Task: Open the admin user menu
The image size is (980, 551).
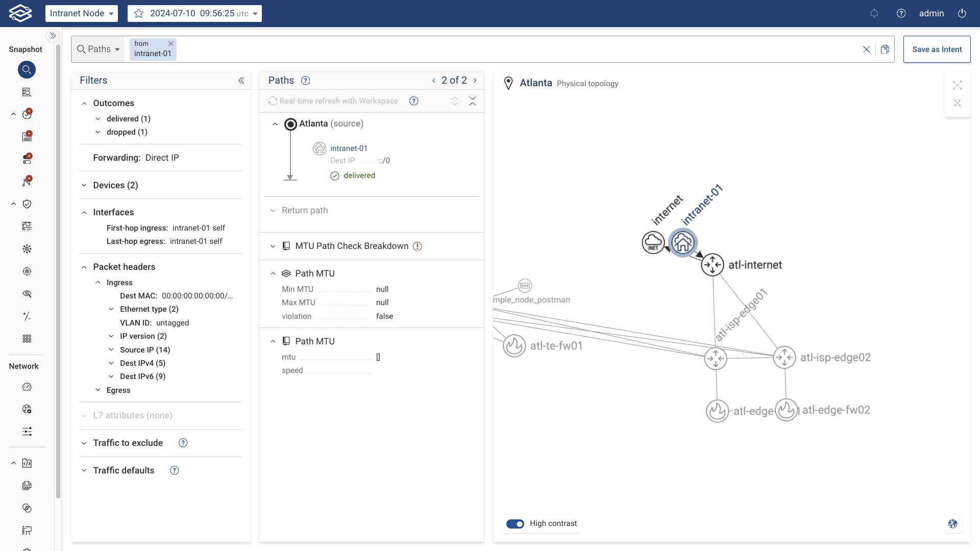Action: click(x=932, y=13)
